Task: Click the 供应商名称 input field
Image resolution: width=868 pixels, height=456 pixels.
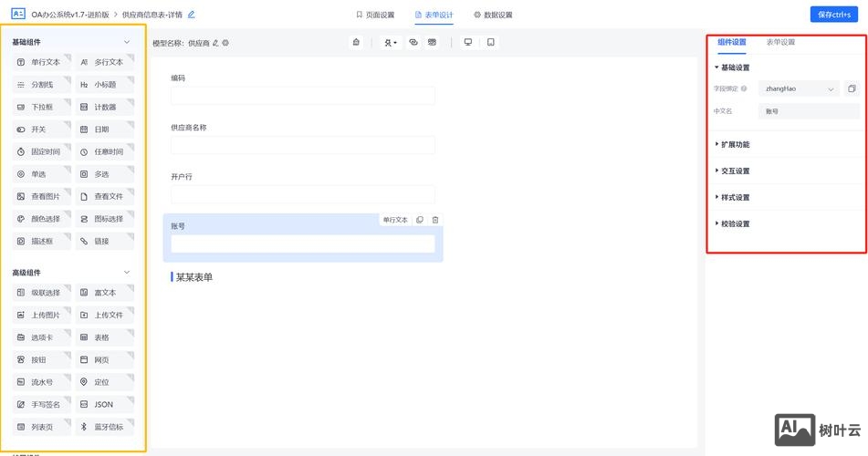Action: [302, 145]
